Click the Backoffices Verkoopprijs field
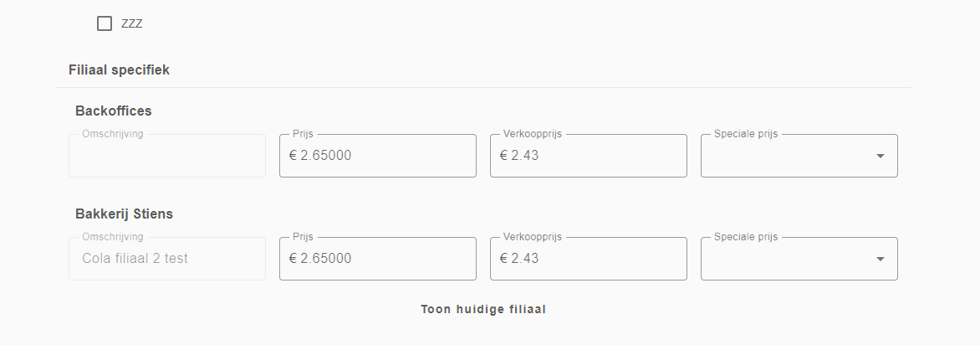This screenshot has width=980, height=345. coord(588,156)
